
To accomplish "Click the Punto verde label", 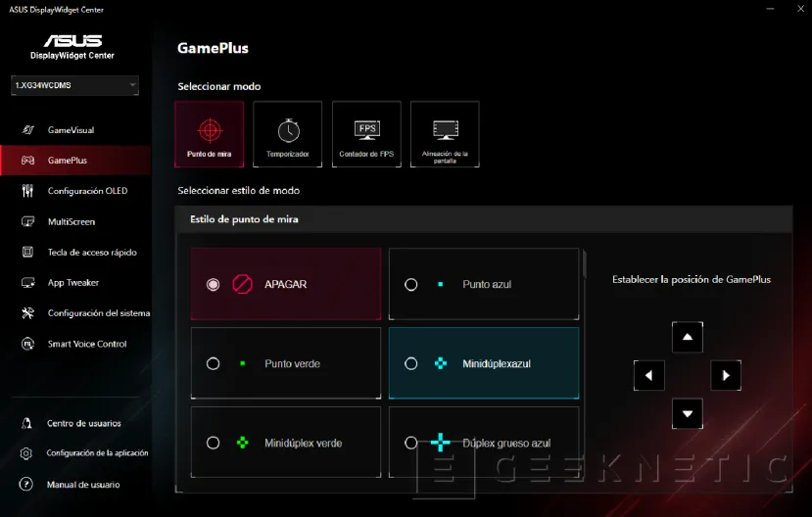I will pos(292,364).
